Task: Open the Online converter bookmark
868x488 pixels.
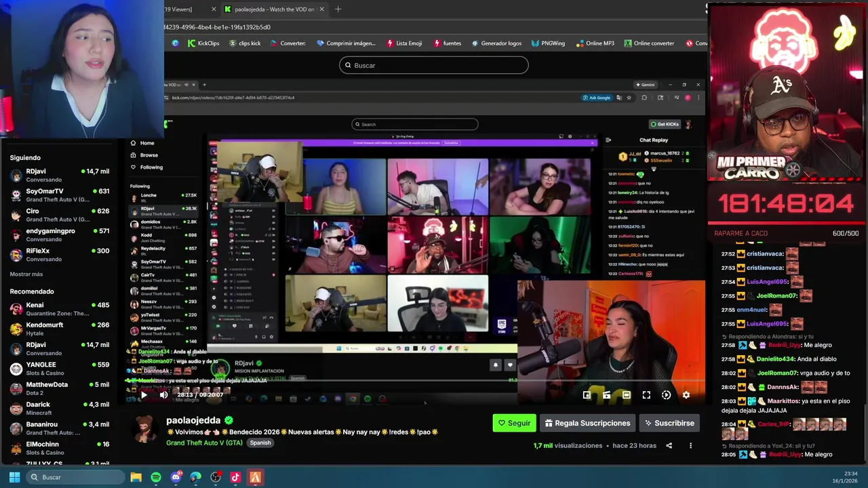Action: [x=648, y=43]
